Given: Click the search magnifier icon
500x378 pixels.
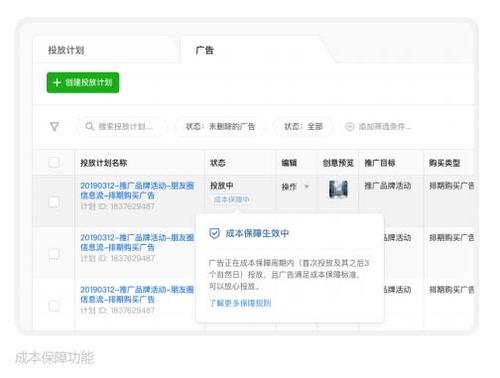Looking at the screenshot, I should pyautogui.click(x=89, y=126).
